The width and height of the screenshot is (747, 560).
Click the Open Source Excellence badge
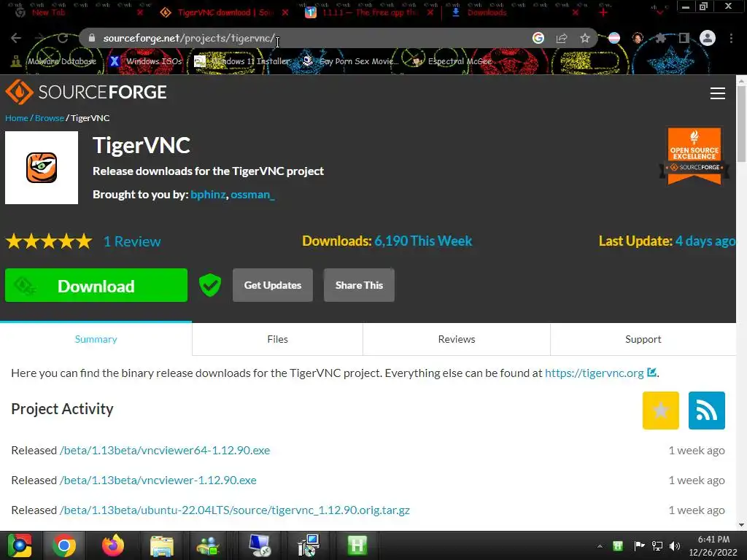tap(694, 156)
